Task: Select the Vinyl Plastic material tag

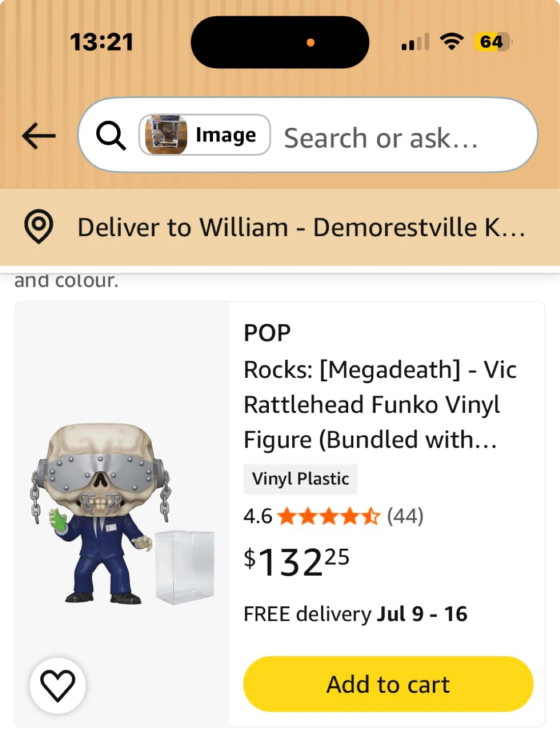Action: pyautogui.click(x=300, y=479)
